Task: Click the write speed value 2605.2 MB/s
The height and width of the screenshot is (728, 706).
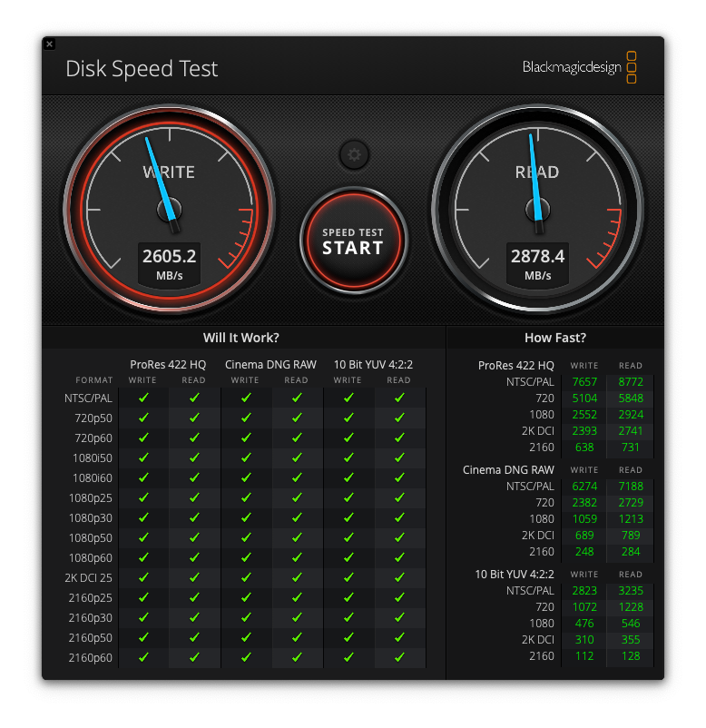Action: [x=170, y=264]
